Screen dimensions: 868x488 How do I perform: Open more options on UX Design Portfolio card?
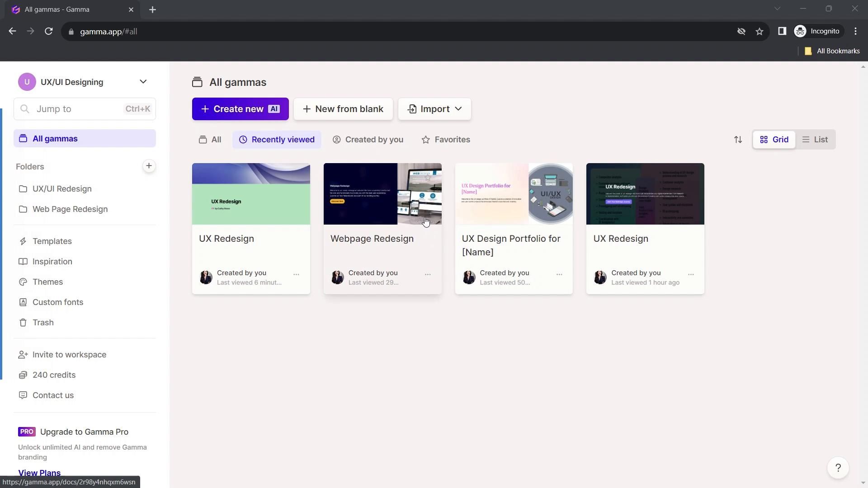(559, 274)
